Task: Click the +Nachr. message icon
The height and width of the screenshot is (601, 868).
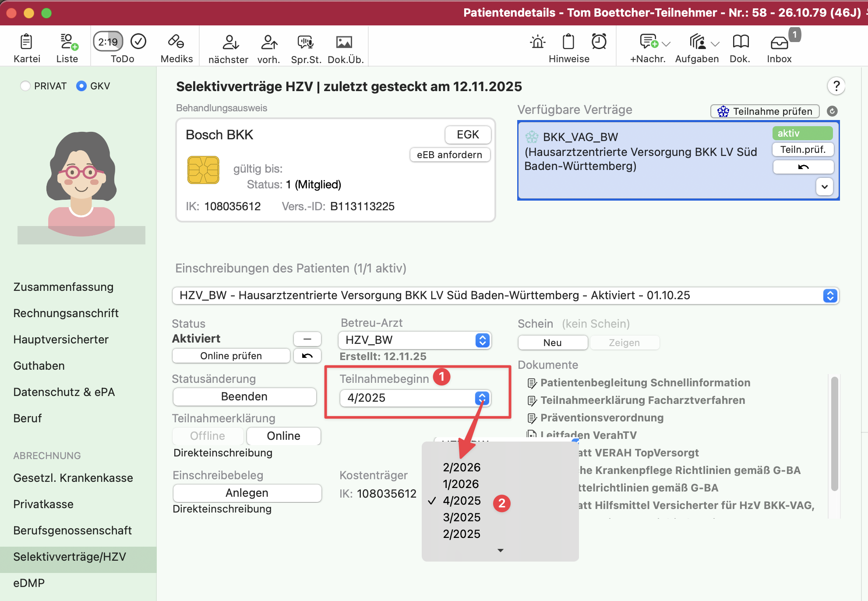Action: pos(648,42)
